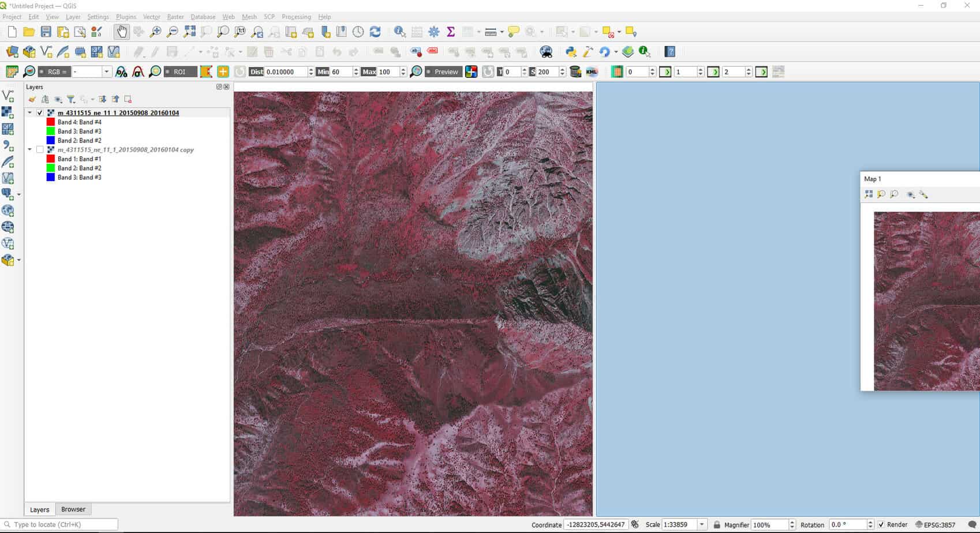
Task: Click the red swatch for Band 4
Action: point(51,122)
